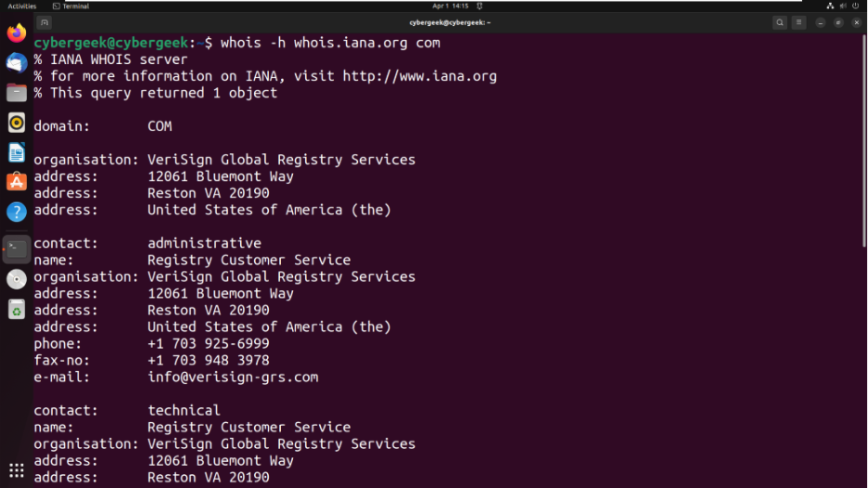Click the Terminal icon in dock
The height and width of the screenshot is (488, 868).
coord(17,249)
